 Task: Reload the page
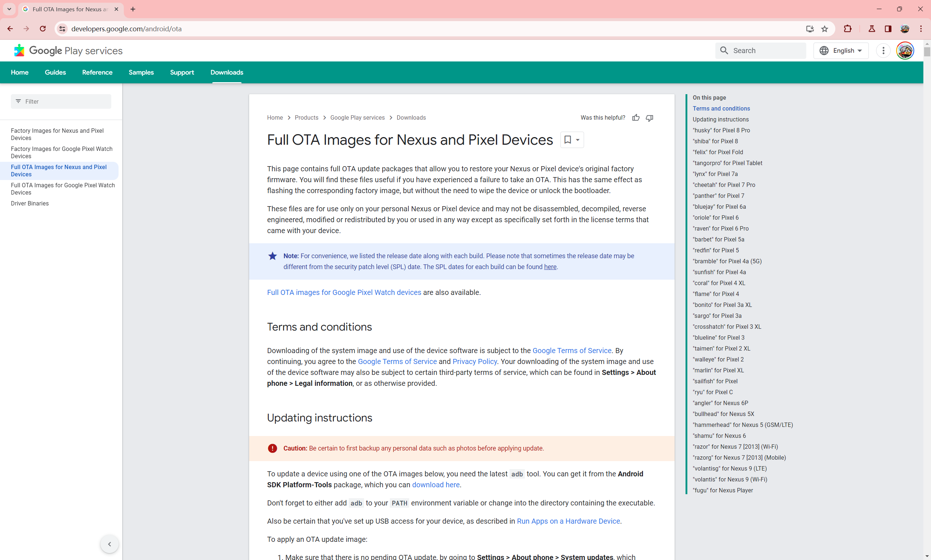[x=43, y=29]
